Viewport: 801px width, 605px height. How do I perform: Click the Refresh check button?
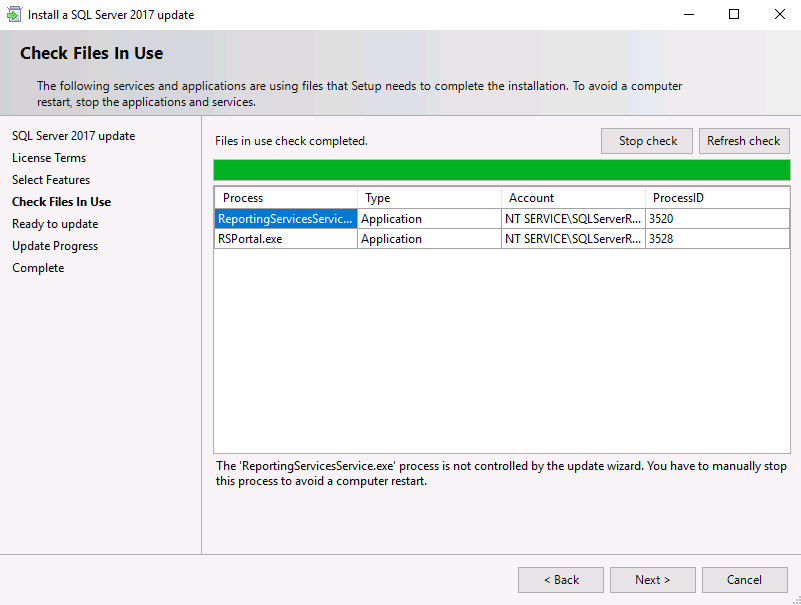pyautogui.click(x=744, y=141)
